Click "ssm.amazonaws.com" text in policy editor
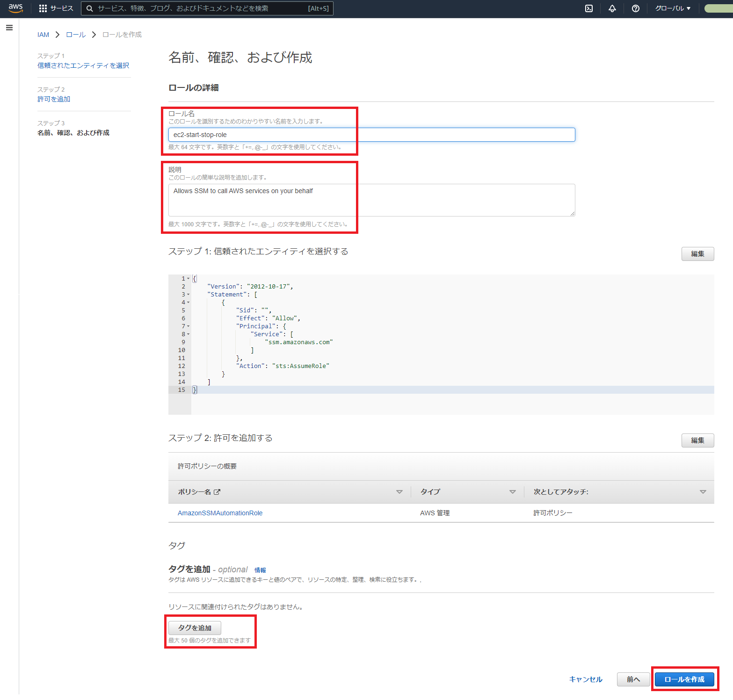 [x=299, y=342]
